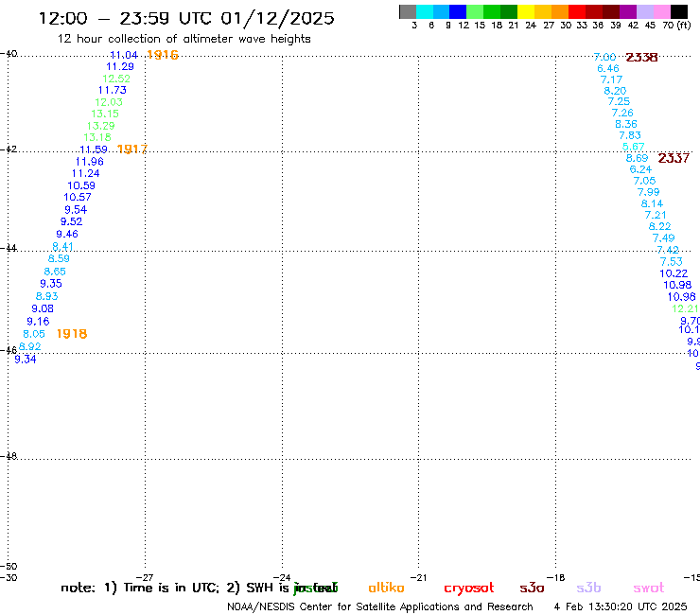Click the wave height value '8.65'

(x=55, y=272)
